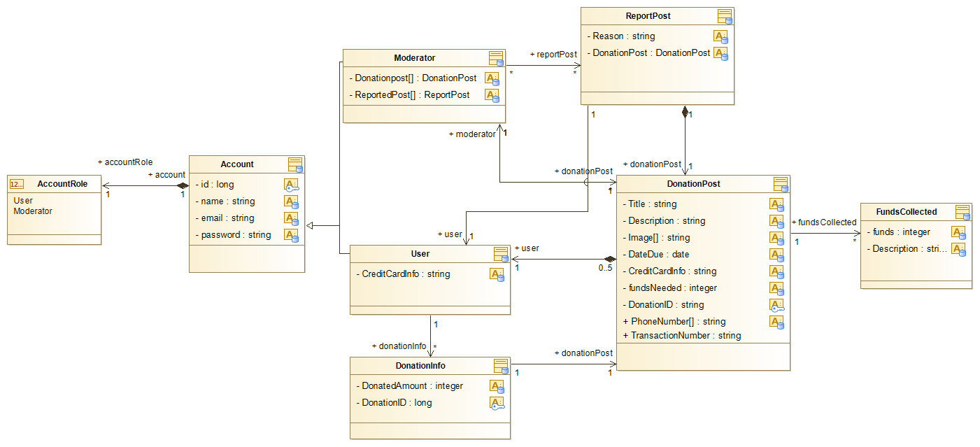Click the attribute icon next to fundsNeeded : integer
The image size is (980, 447).
(776, 288)
